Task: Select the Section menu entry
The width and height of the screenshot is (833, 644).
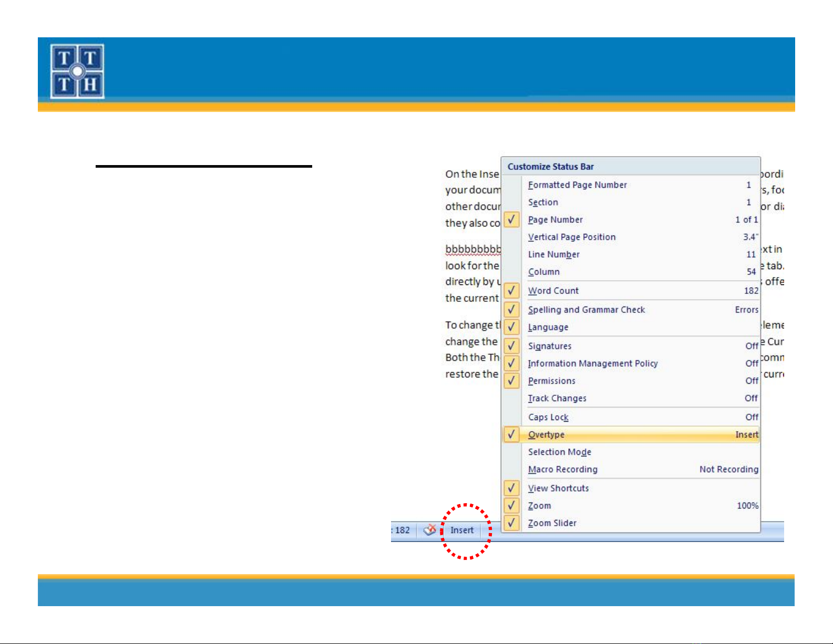Action: click(x=543, y=202)
